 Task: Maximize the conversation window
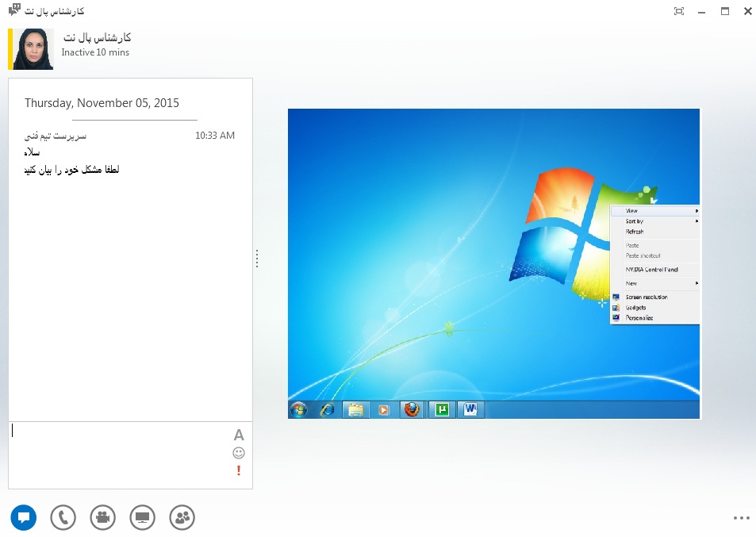tap(724, 11)
